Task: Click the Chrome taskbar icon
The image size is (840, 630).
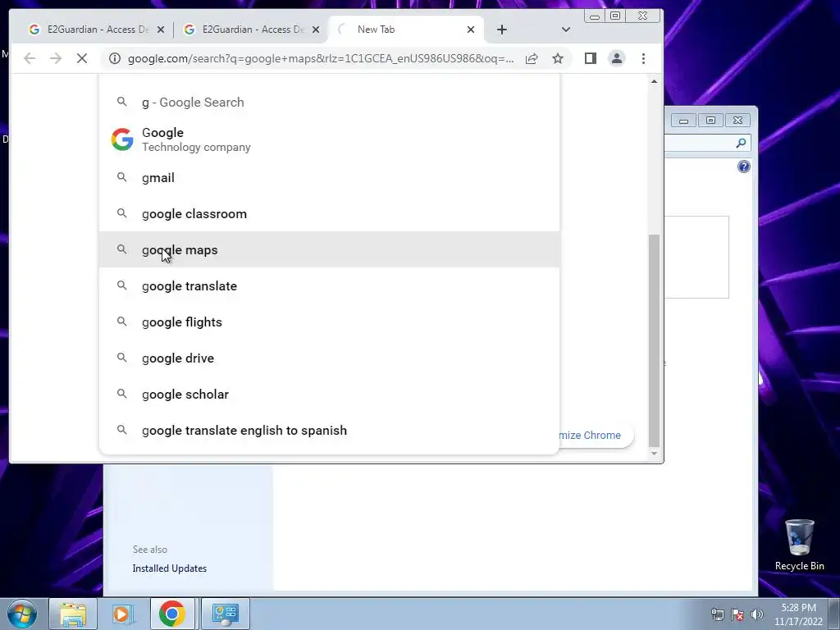Action: point(172,614)
